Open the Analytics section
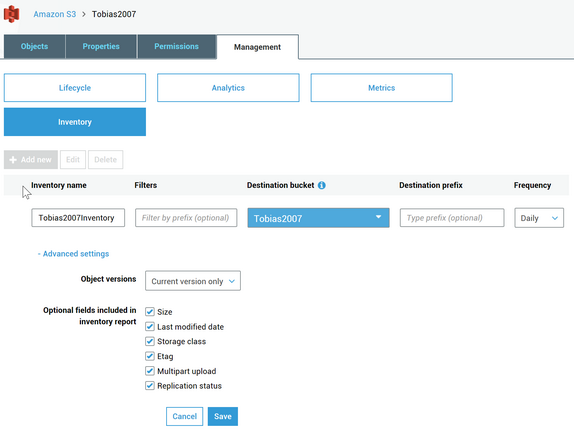Screen dimensions: 574x434 [228, 88]
